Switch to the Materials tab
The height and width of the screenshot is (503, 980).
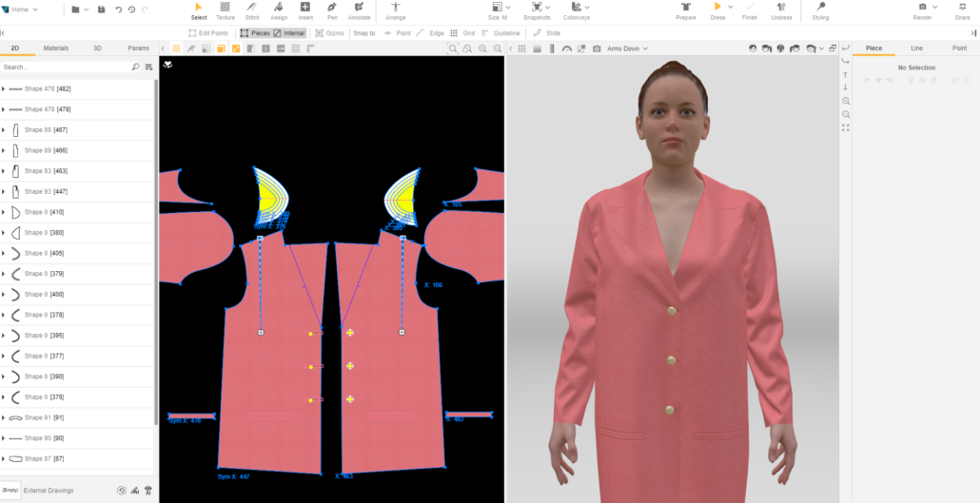[x=56, y=48]
